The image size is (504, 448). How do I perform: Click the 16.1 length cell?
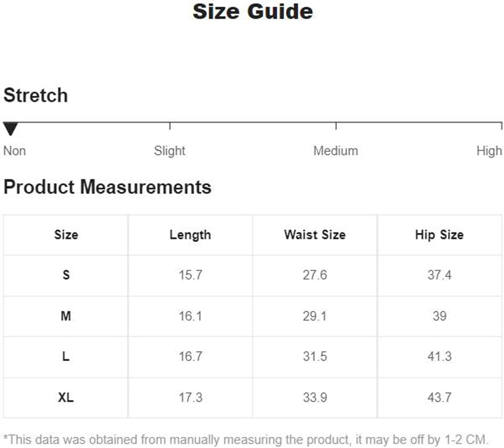[x=190, y=316]
